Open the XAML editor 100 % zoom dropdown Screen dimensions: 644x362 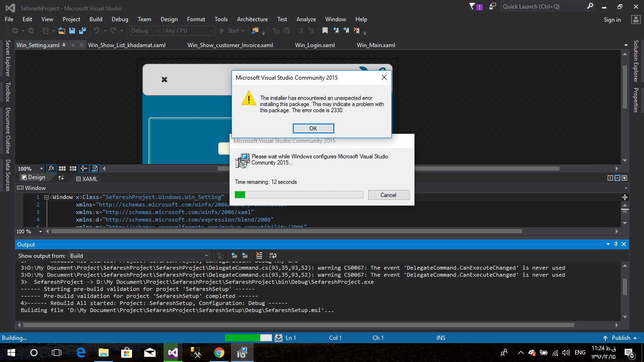tap(29, 231)
